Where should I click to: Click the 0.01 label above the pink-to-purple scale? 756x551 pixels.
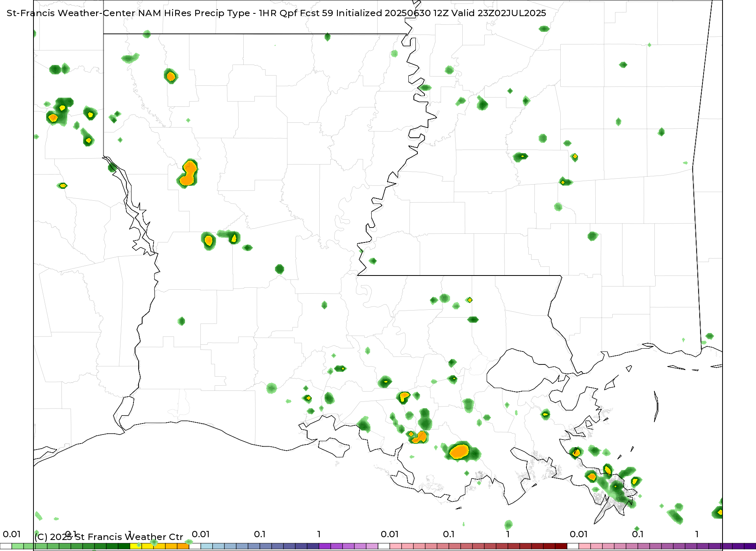(x=578, y=534)
